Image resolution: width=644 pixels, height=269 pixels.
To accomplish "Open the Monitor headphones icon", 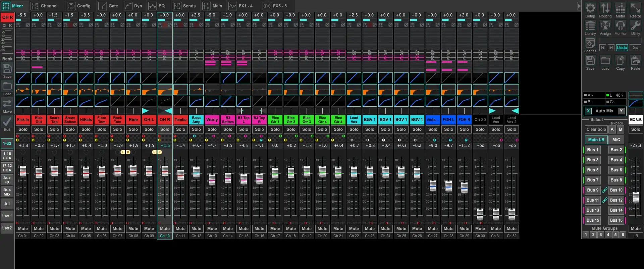I will tap(620, 25).
